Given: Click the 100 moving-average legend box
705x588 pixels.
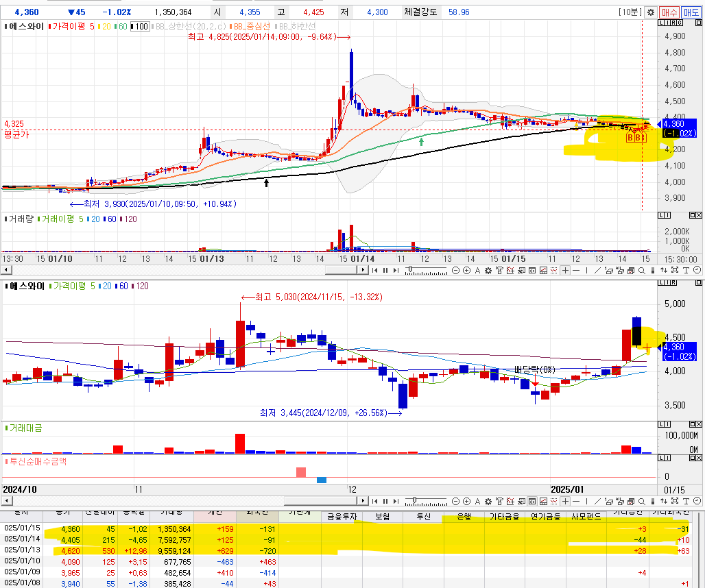Looking at the screenshot, I should tap(140, 27).
